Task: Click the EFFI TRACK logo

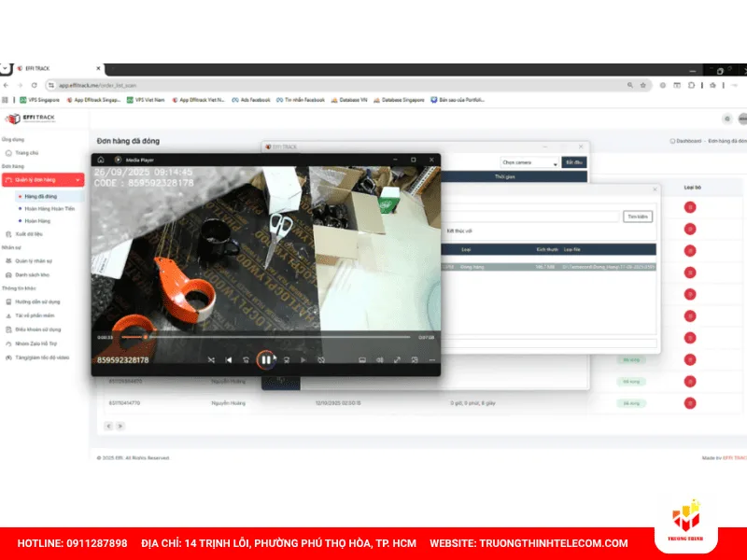Action: (30, 119)
